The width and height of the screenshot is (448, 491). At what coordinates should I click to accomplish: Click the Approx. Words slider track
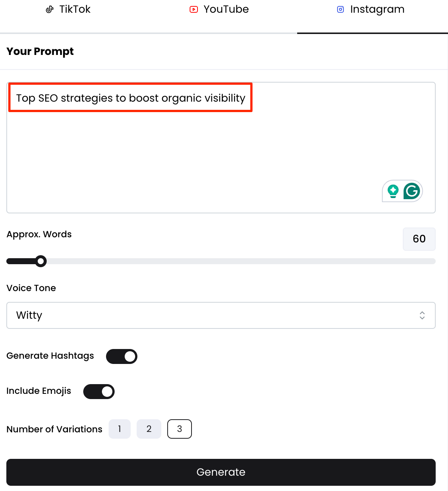coord(239,261)
